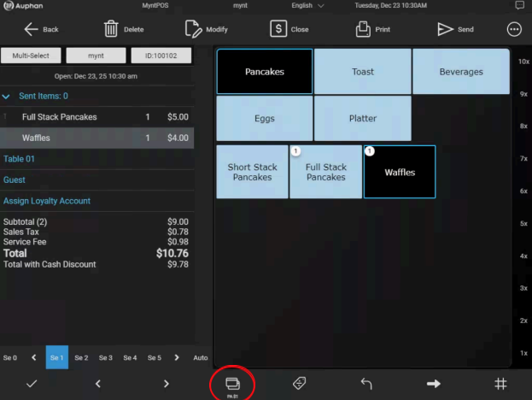This screenshot has width=532, height=400.
Task: Print the order ticket
Action: [x=372, y=29]
